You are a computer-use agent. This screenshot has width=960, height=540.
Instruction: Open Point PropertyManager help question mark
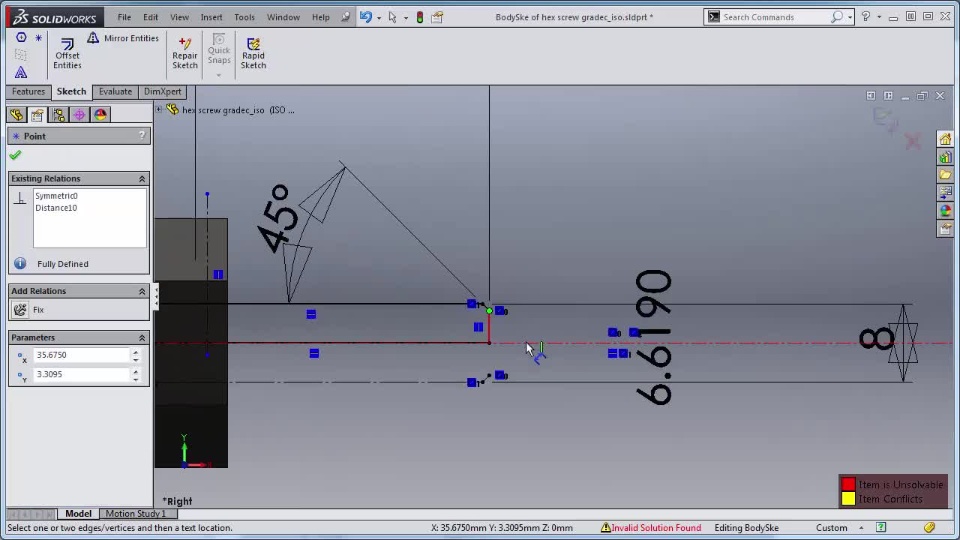tap(142, 136)
